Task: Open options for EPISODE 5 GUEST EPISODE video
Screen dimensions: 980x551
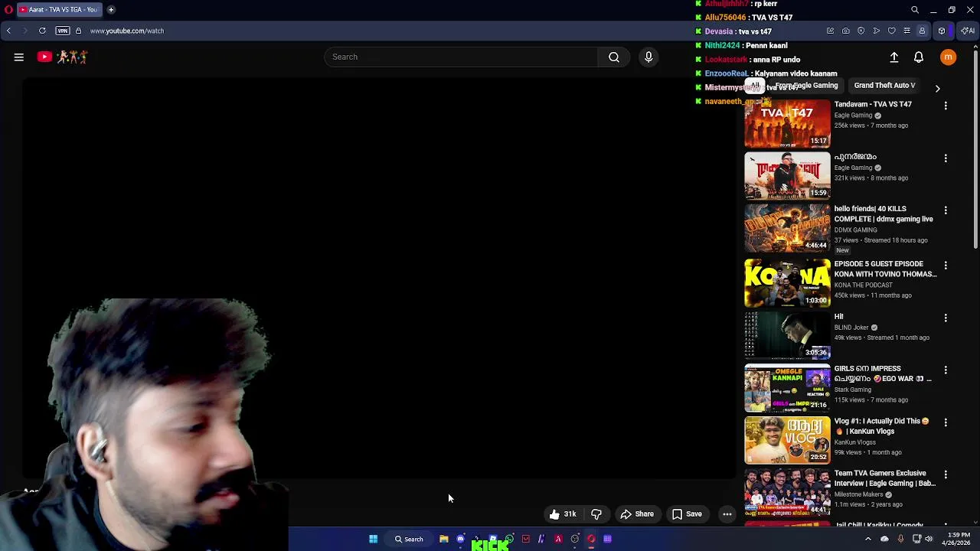Action: point(946,265)
